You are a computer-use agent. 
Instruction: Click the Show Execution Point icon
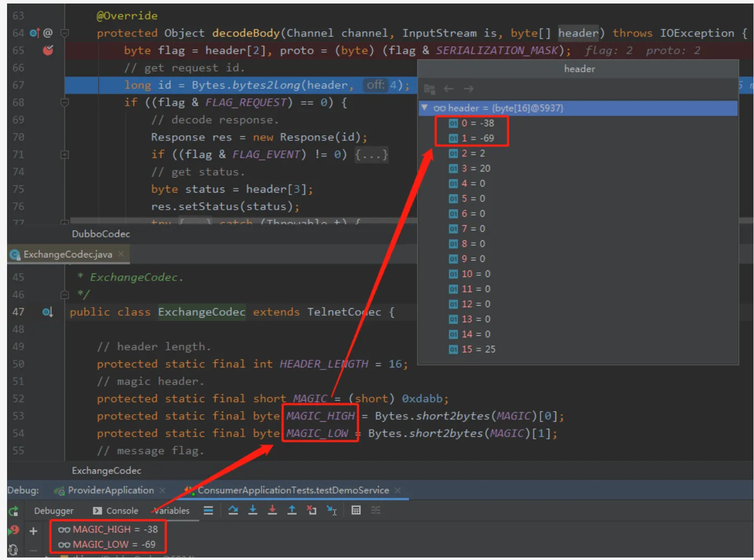208,510
